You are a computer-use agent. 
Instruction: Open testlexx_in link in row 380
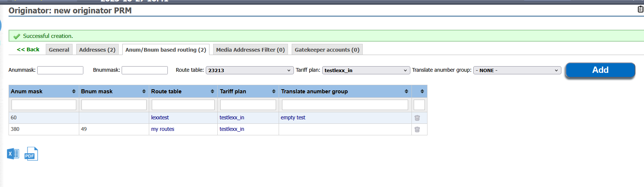232,129
